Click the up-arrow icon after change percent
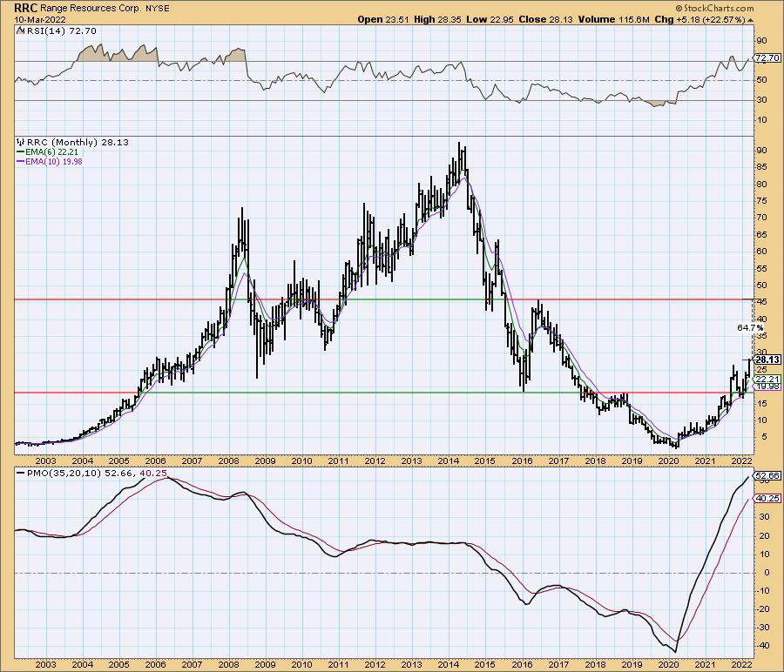 click(751, 20)
